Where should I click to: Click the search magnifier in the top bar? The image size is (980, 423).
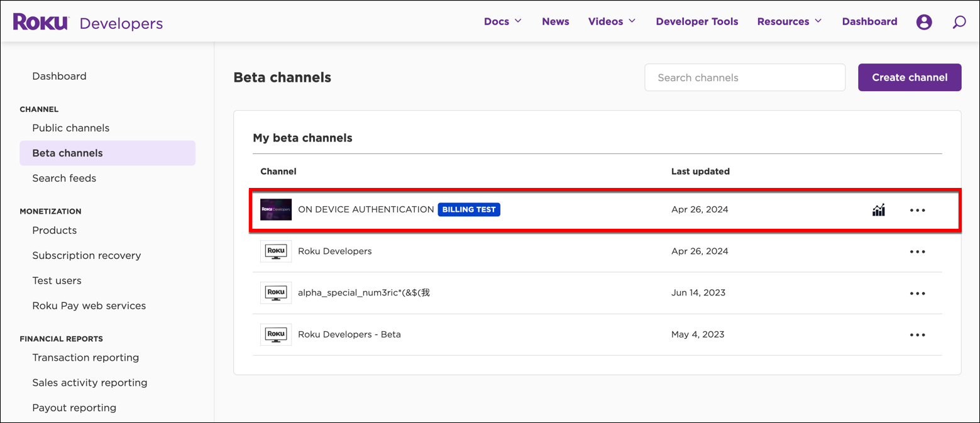click(x=959, y=21)
